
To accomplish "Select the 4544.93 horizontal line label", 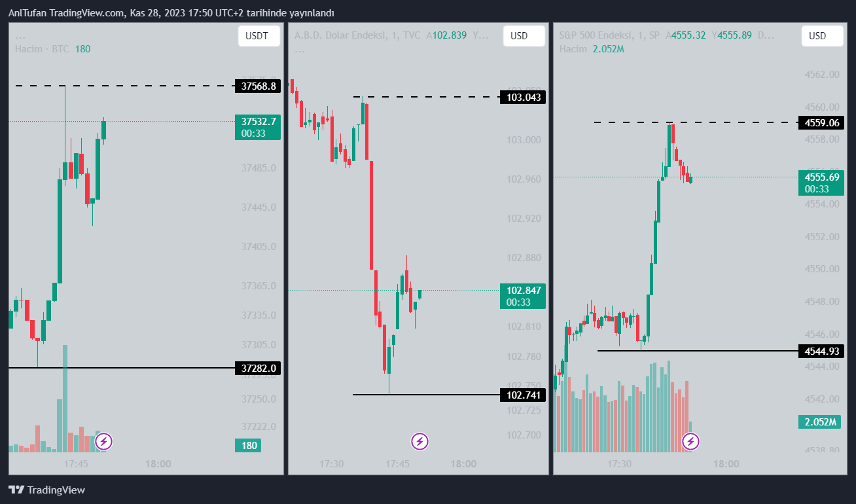I will click(x=821, y=351).
